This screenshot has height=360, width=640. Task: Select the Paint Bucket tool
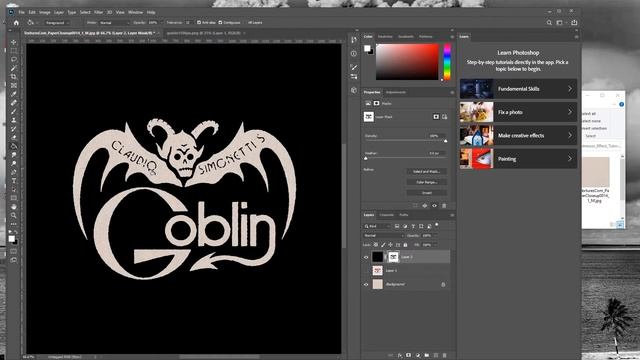click(13, 146)
